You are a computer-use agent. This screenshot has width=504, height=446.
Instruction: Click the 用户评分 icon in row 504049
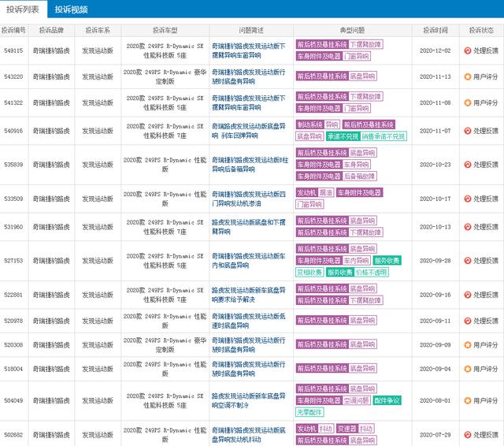click(468, 400)
